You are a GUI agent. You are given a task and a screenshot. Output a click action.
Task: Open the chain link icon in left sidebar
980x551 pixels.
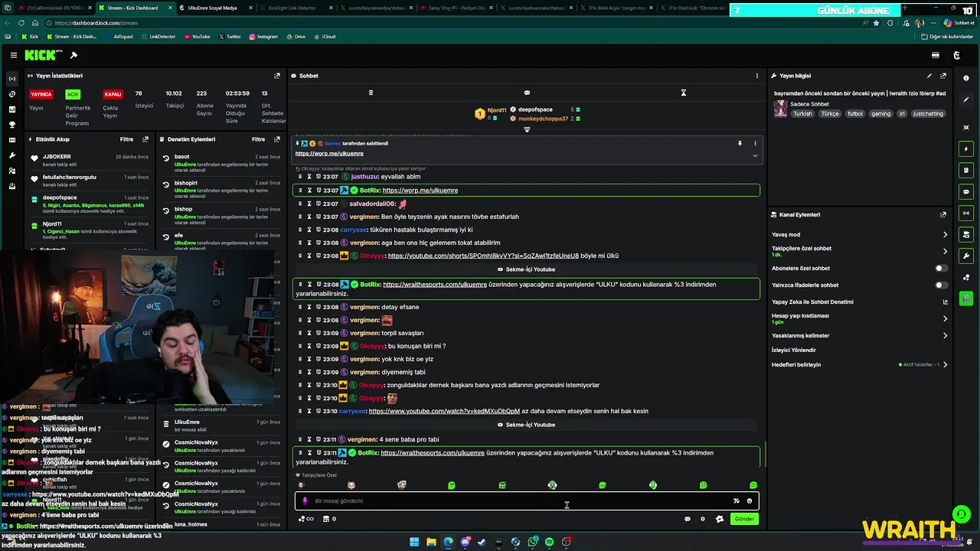pyautogui.click(x=11, y=94)
